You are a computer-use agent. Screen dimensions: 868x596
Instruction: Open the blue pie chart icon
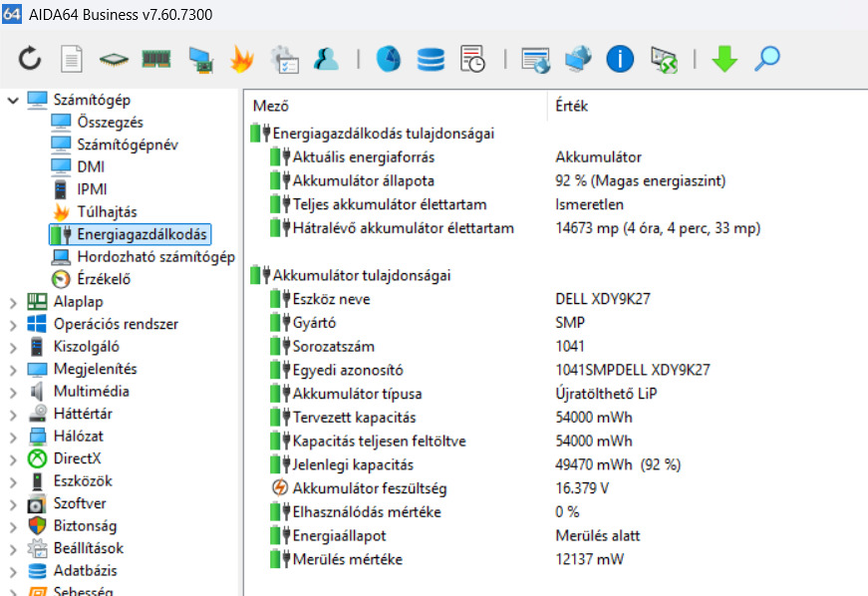(389, 59)
